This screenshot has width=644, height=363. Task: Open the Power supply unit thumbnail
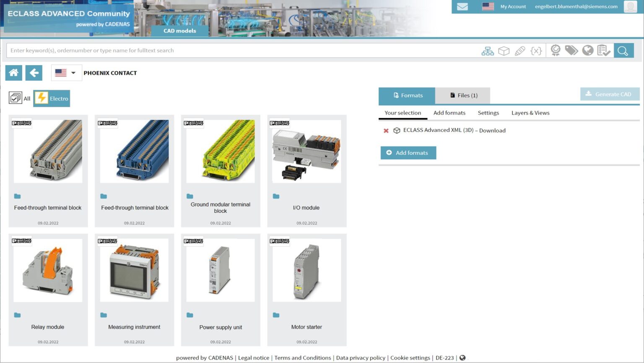point(221,270)
